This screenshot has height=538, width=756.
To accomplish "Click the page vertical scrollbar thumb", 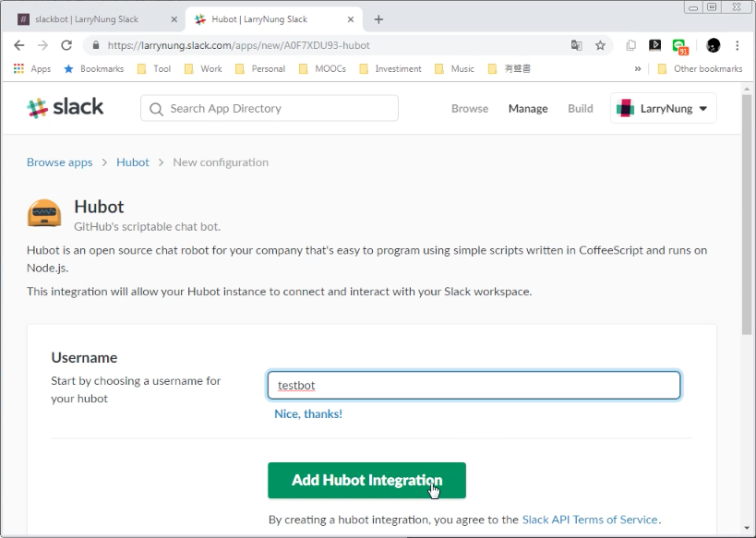I will click(747, 214).
